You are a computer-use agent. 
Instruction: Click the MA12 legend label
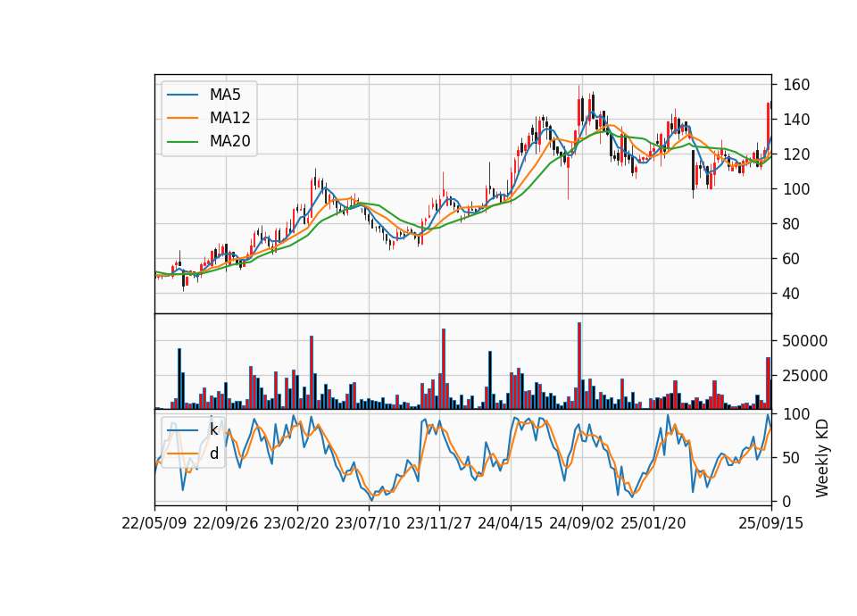(229, 118)
